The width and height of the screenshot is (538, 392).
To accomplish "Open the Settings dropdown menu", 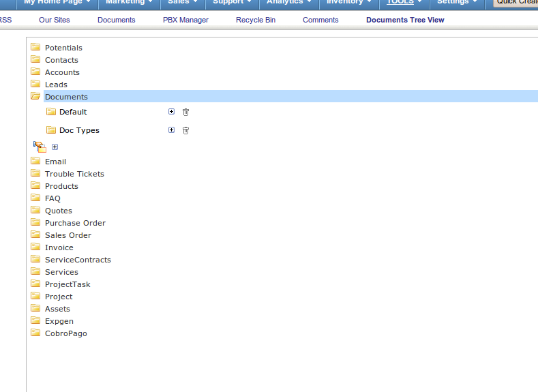I will point(457,2).
